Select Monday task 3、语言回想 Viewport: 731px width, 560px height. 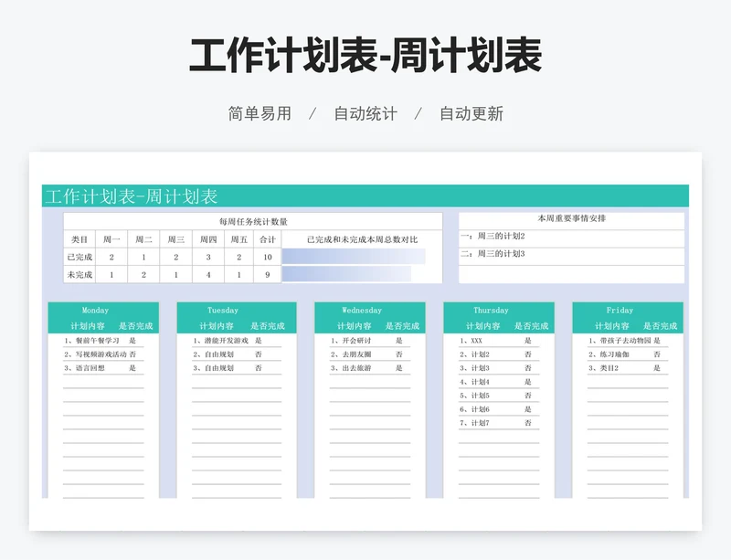[x=84, y=368]
